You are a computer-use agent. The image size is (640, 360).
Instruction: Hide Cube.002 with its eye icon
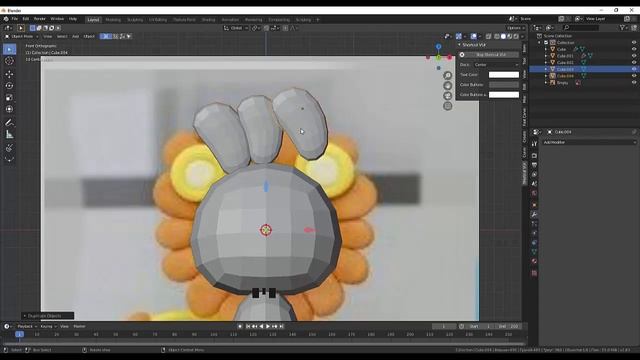(x=634, y=62)
